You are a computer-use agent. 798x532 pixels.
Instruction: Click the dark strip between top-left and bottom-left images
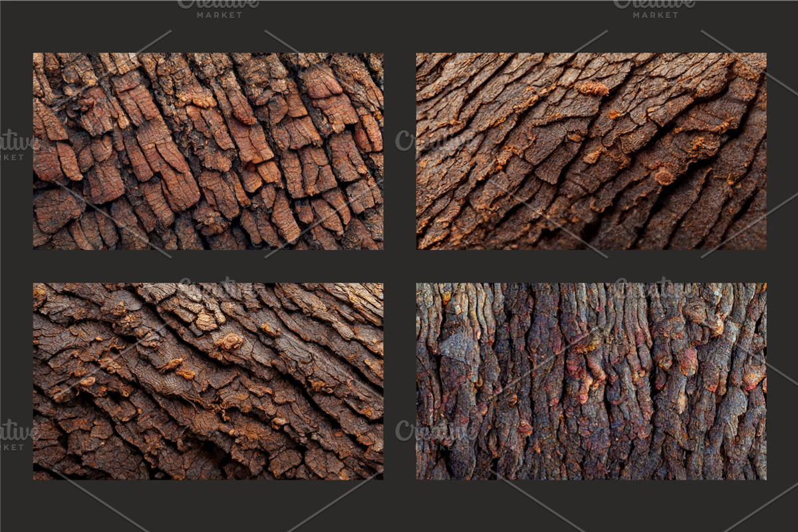208,266
